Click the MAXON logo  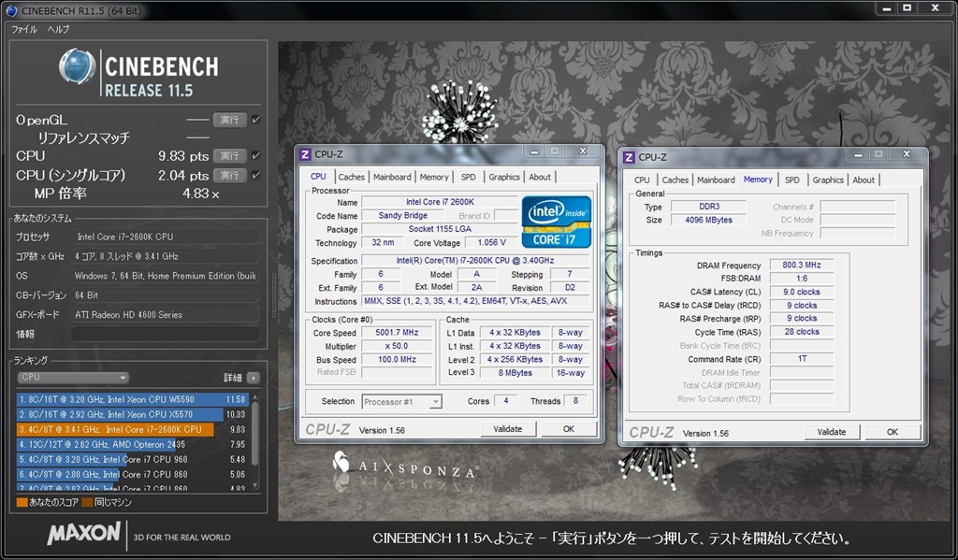pos(83,533)
